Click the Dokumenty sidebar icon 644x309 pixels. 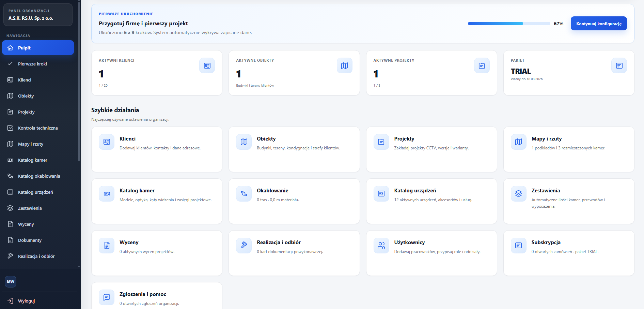(x=10, y=240)
